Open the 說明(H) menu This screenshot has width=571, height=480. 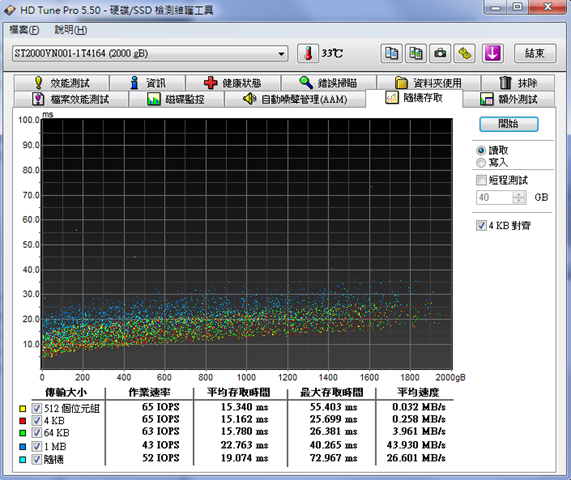point(71,30)
